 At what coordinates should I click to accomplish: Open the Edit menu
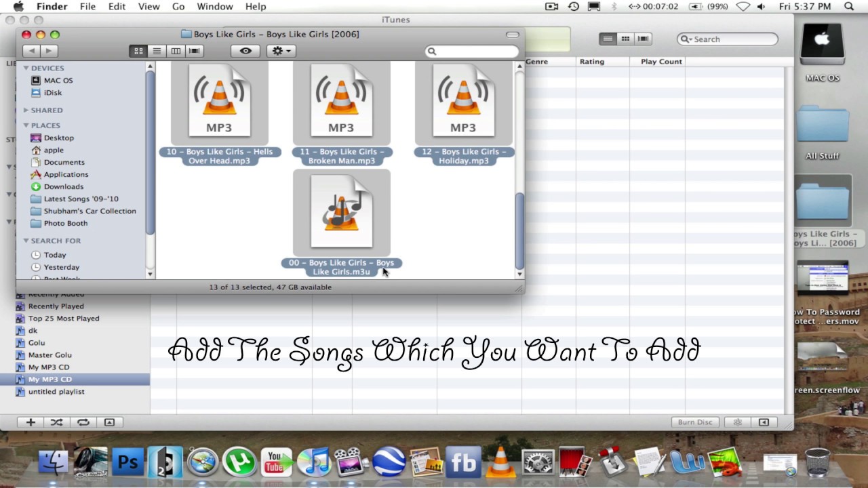117,7
